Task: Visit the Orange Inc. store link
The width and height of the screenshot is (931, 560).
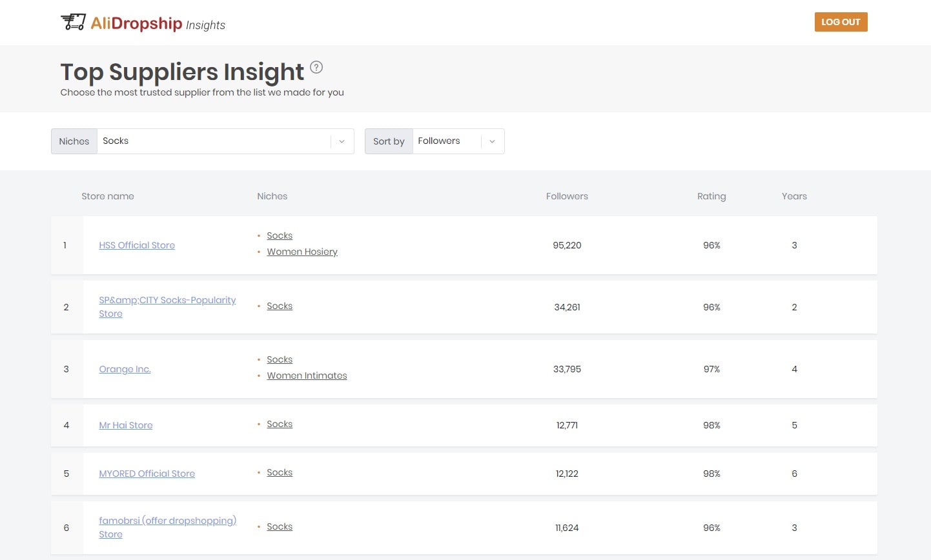Action: tap(125, 369)
